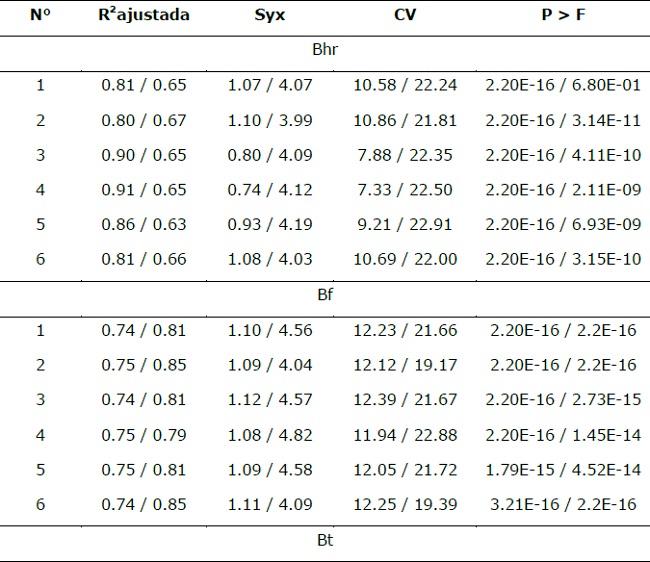
Task: Click the 12.12 / 19.17 cell
Action: click(405, 365)
